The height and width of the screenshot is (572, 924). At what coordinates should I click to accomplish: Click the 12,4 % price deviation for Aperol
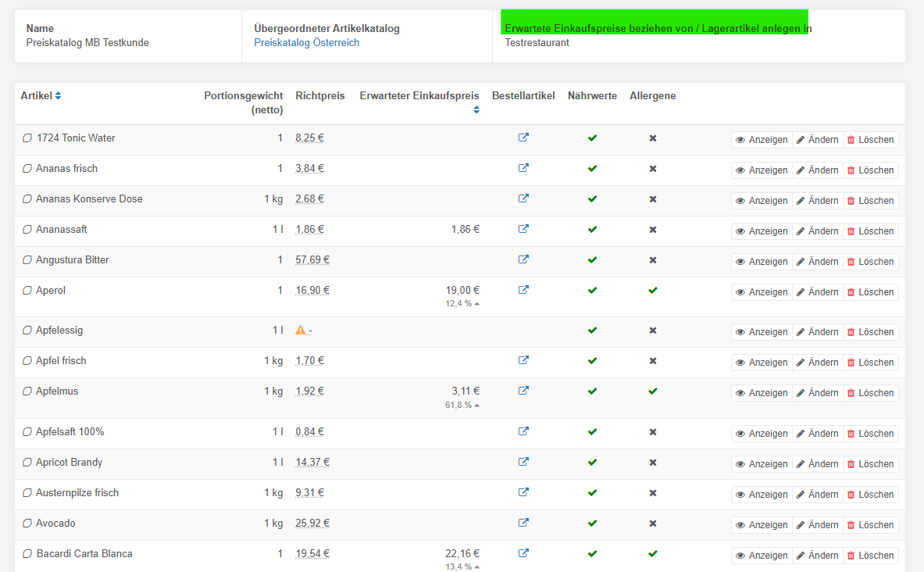[x=462, y=304]
